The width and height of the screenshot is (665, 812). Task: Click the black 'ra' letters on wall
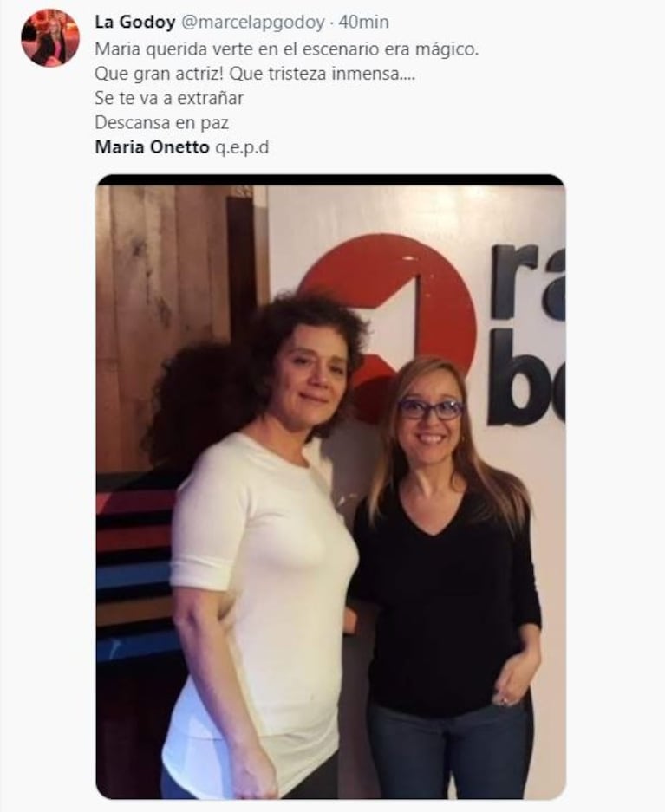pos(527,280)
